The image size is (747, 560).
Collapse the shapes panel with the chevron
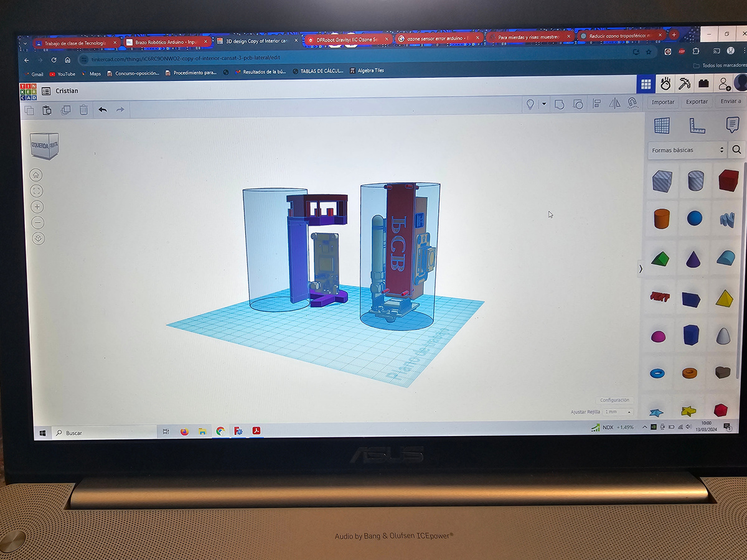[641, 269]
